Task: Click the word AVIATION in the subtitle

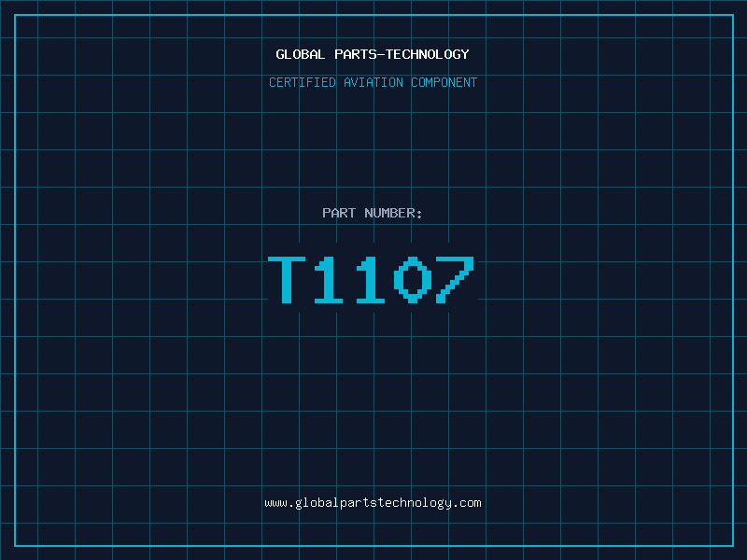Action: [x=373, y=82]
